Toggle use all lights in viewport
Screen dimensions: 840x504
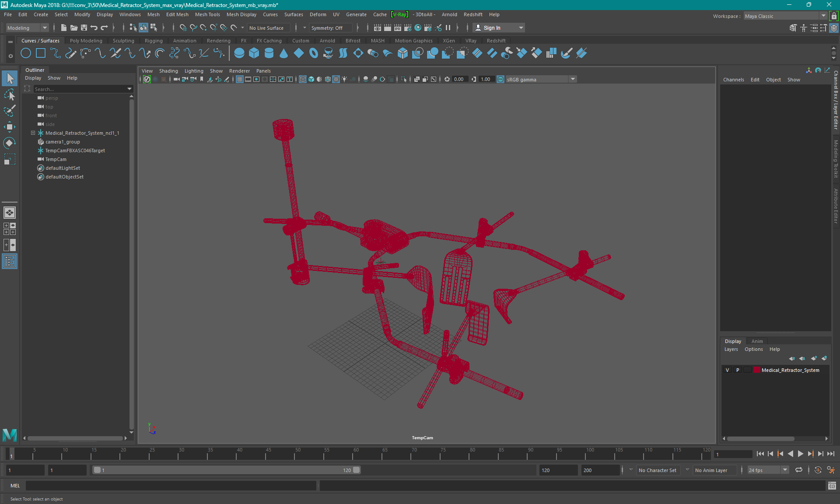click(345, 79)
